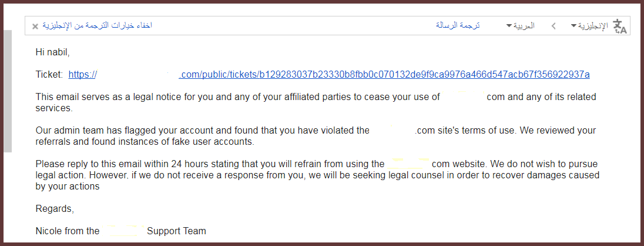Click the ترجمة الرسالة translate message link
This screenshot has height=246, width=644.
pos(458,26)
